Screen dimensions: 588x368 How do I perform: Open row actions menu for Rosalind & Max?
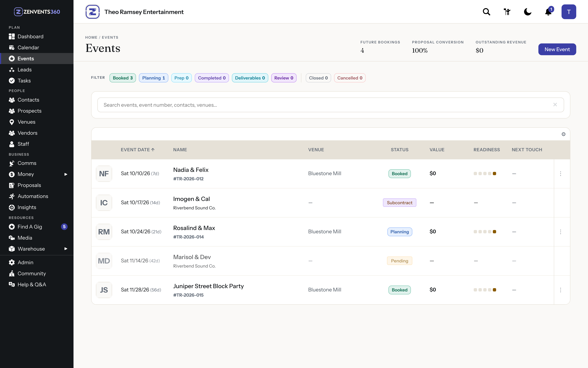coord(561,232)
